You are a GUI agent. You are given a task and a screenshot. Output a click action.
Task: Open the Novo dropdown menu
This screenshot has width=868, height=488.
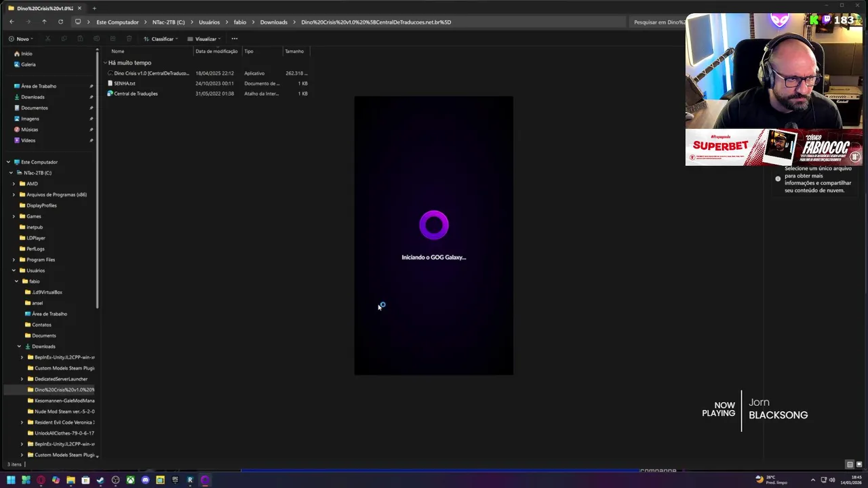tap(20, 39)
